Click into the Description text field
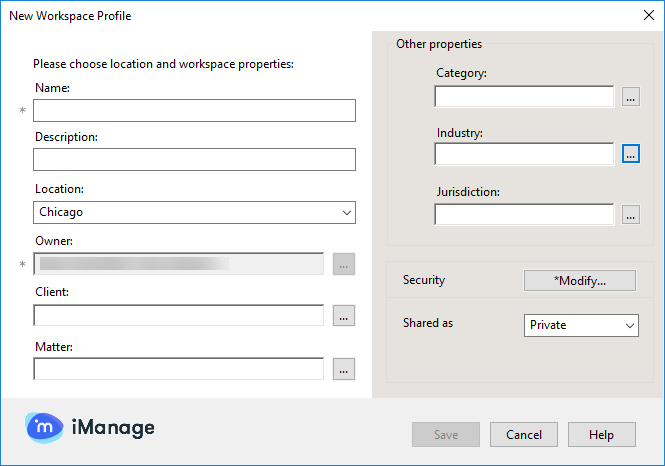Image resolution: width=665 pixels, height=466 pixels. pyautogui.click(x=194, y=160)
